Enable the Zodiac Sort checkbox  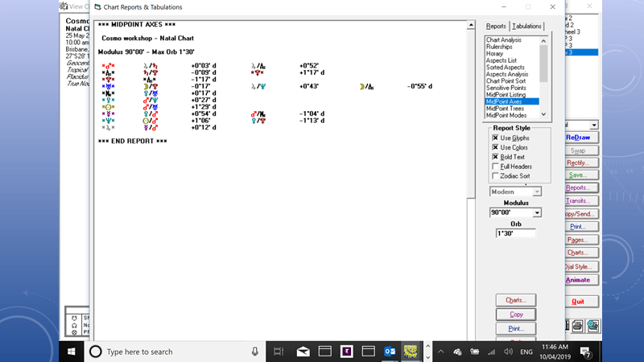pos(494,175)
